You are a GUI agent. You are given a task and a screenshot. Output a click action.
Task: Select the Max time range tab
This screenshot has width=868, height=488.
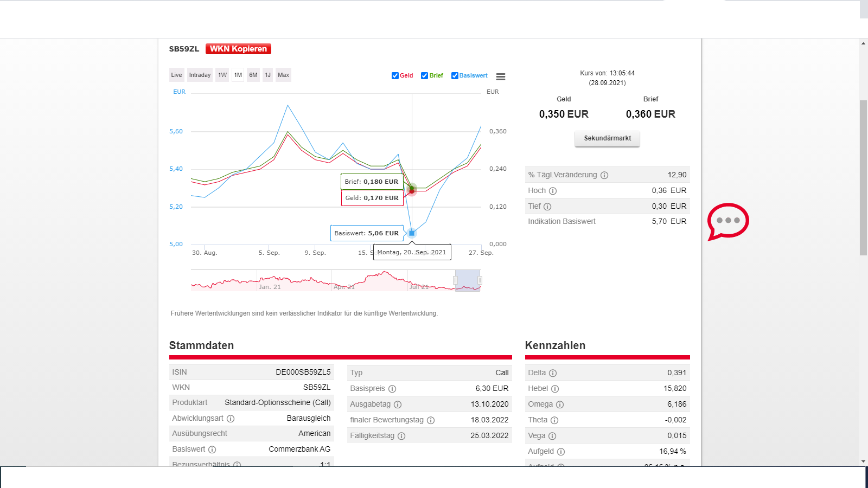[283, 75]
